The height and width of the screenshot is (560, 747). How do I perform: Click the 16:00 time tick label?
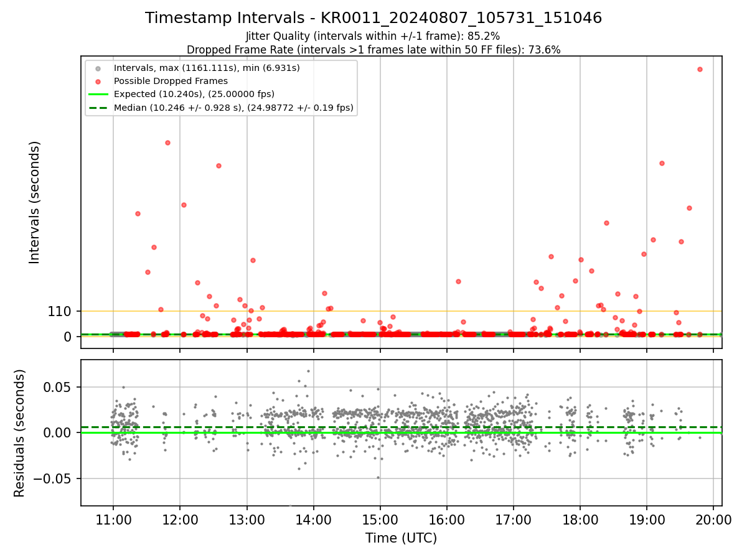tap(446, 519)
